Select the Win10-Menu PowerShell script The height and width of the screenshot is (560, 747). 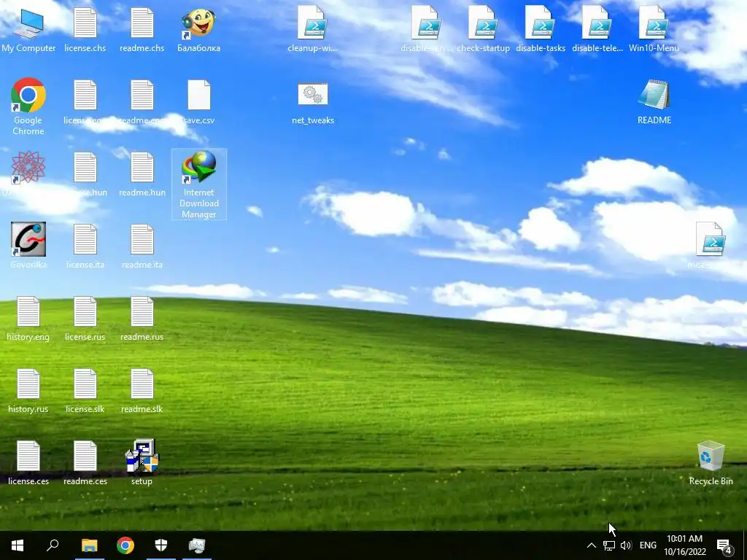pos(654,30)
